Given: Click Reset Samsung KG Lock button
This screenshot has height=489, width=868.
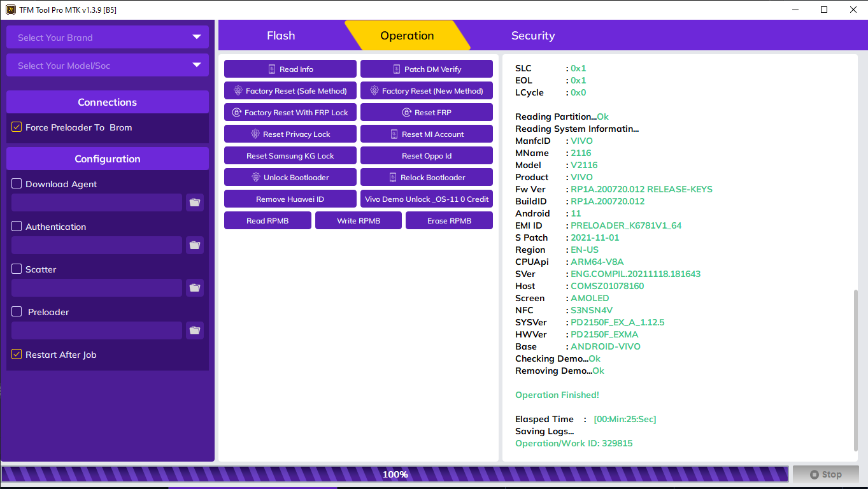Looking at the screenshot, I should (x=290, y=156).
